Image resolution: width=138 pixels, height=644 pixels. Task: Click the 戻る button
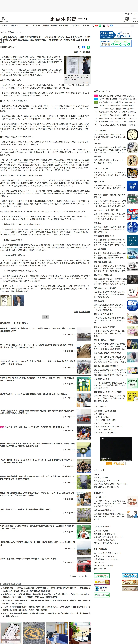pyautogui.click(x=45, y=317)
